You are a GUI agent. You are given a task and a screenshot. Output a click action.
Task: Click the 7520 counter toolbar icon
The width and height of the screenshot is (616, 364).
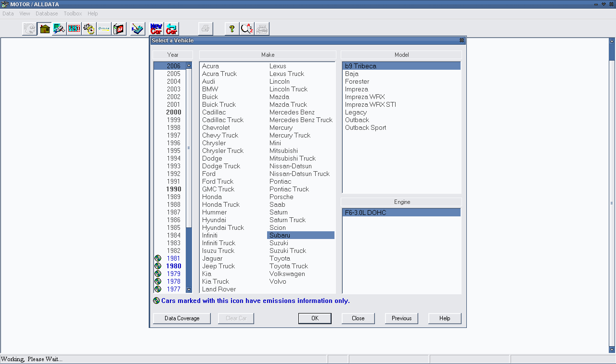[74, 29]
